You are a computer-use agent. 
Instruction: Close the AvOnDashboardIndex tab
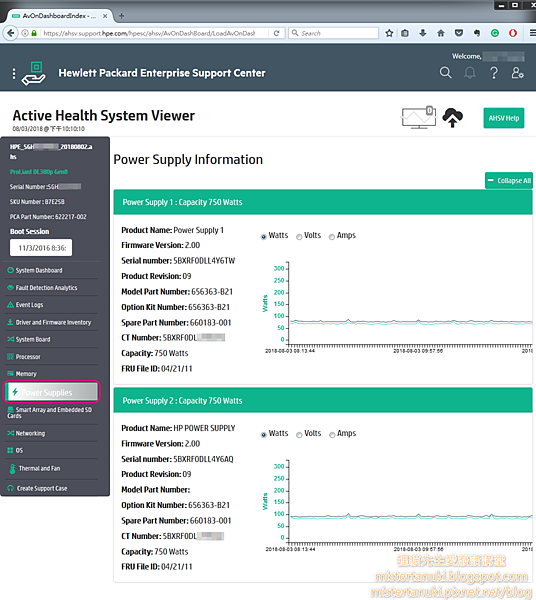click(105, 16)
